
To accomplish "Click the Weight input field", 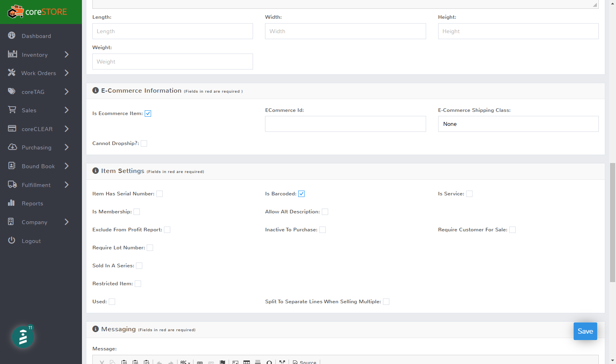I will pos(173,62).
